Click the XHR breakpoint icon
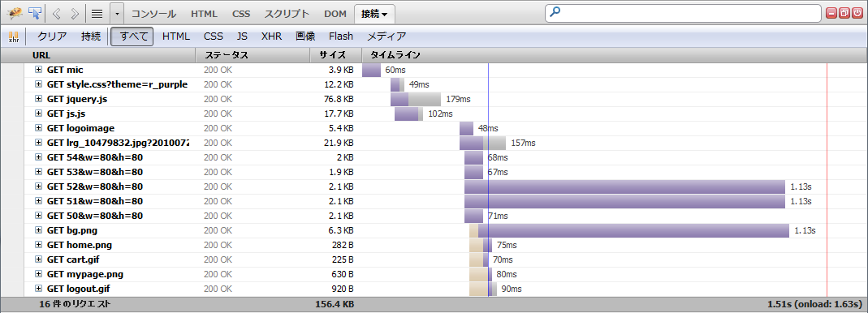This screenshot has height=313, width=868. tap(14, 36)
